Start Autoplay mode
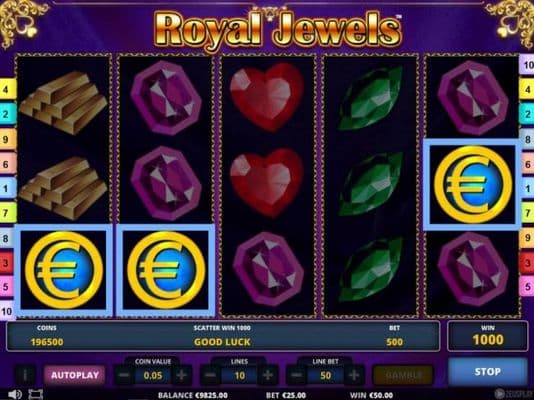 tap(75, 375)
